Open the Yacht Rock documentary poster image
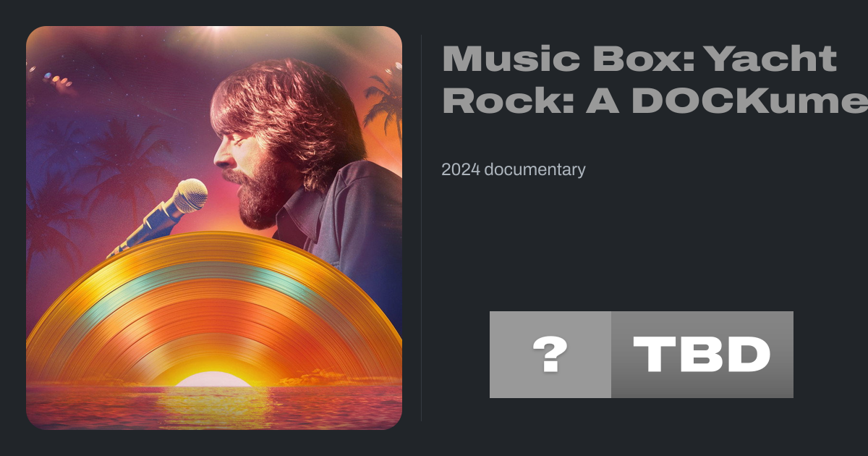 [x=214, y=228]
